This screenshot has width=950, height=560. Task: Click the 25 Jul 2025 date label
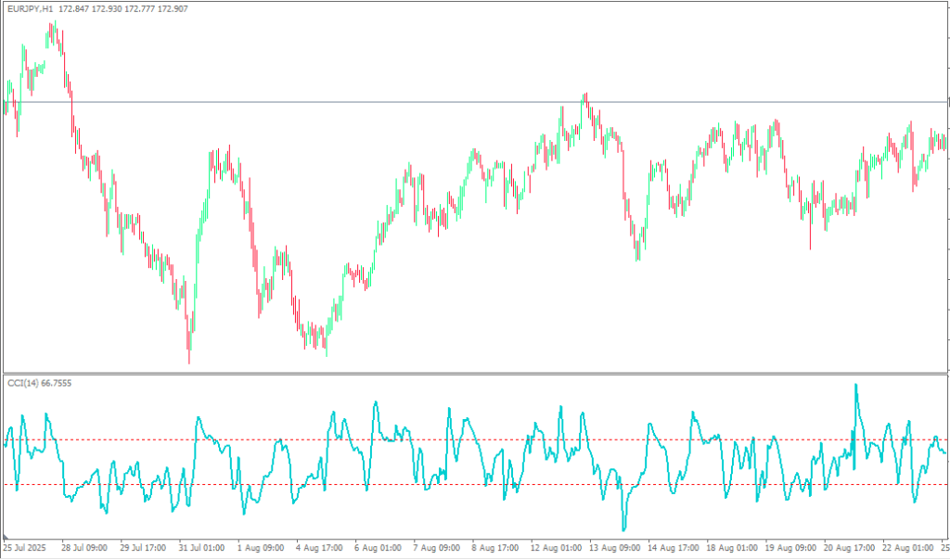26,548
